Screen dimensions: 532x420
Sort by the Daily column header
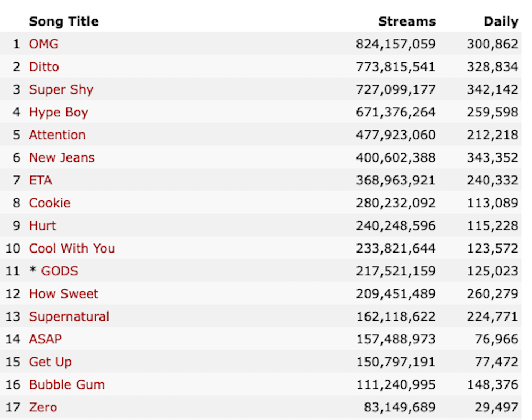pos(501,22)
